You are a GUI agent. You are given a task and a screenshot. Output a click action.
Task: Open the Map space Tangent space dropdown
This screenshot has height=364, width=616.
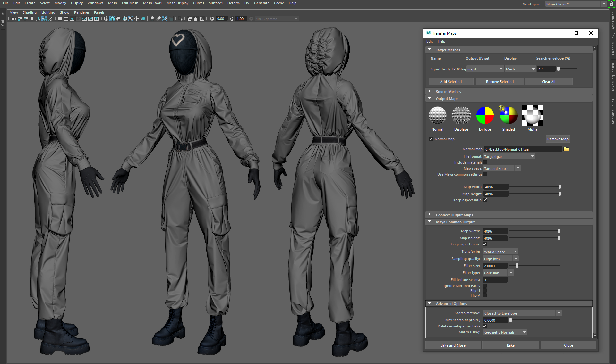click(x=518, y=168)
